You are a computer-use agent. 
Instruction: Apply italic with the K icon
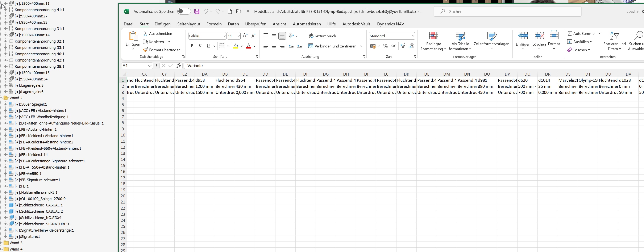click(200, 46)
